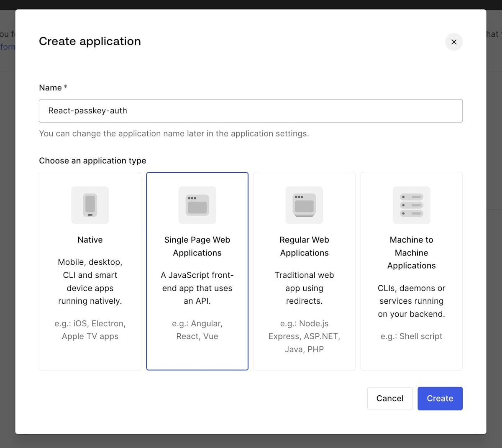
Task: Click the "Node.js Express, ASP.NET" example text
Action: click(304, 336)
